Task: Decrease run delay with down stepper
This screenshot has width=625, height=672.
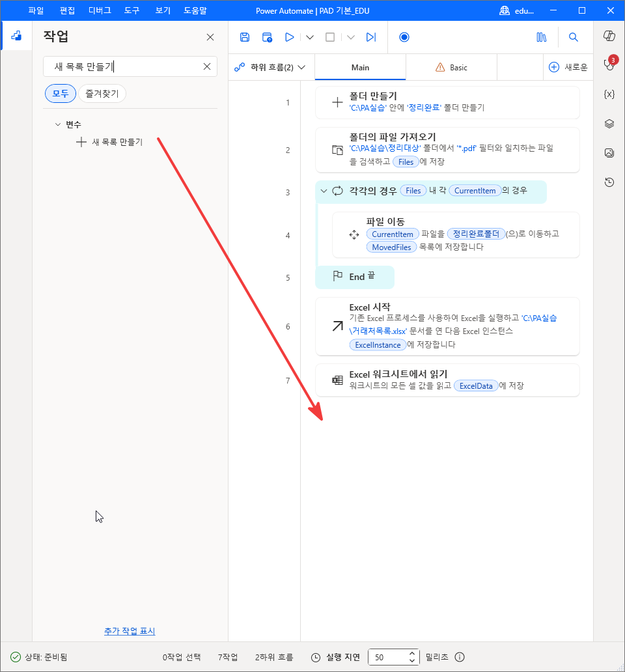Action: [411, 661]
